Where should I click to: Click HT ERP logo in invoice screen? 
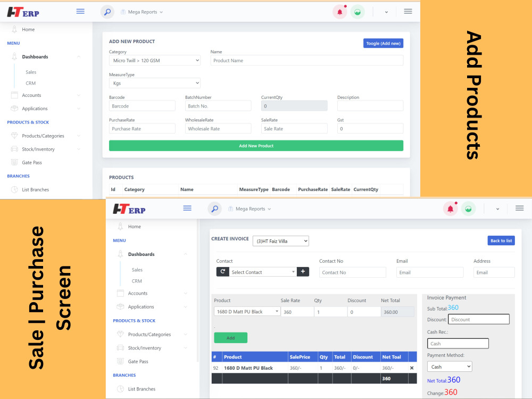[129, 209]
